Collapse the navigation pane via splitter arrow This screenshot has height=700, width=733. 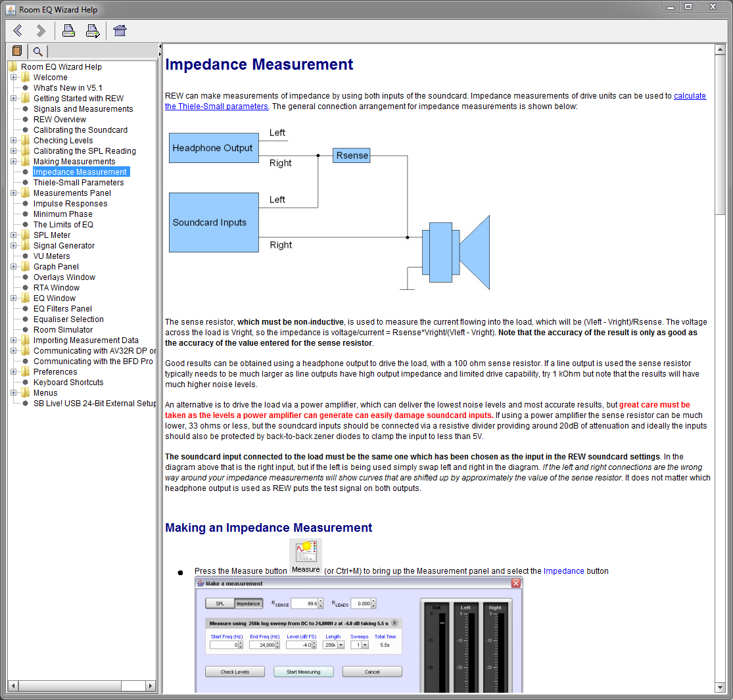pos(160,47)
